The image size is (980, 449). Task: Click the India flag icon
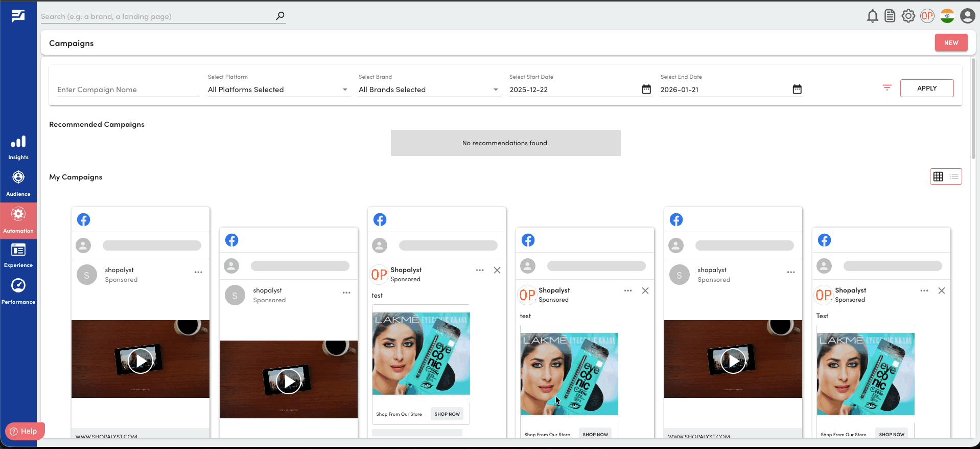click(947, 16)
